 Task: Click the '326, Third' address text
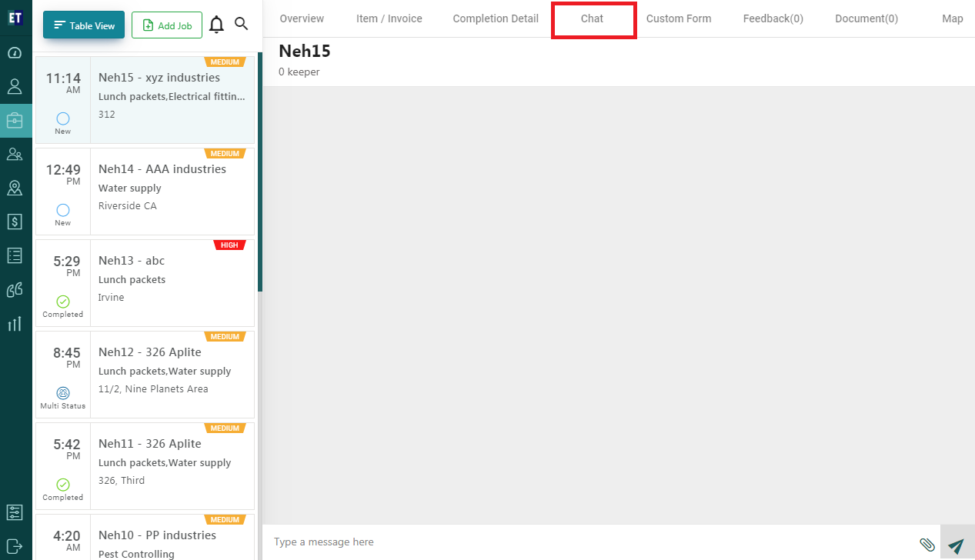click(122, 481)
